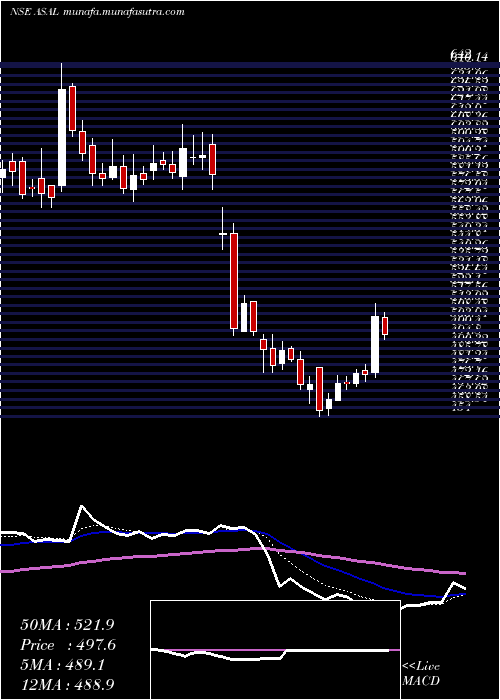
Task: Select the 12MA : 488.9 reading
Action: pos(68,684)
